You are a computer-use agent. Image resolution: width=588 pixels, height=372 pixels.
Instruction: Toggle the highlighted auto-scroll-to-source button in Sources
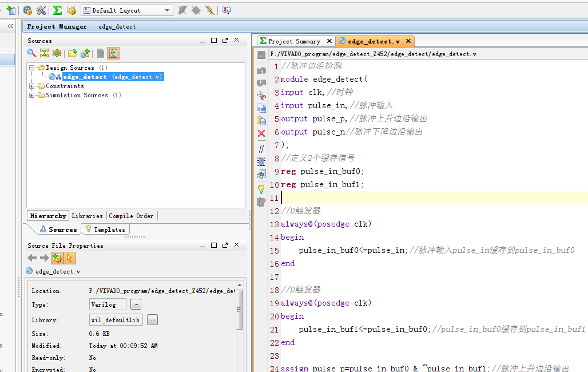pos(113,53)
